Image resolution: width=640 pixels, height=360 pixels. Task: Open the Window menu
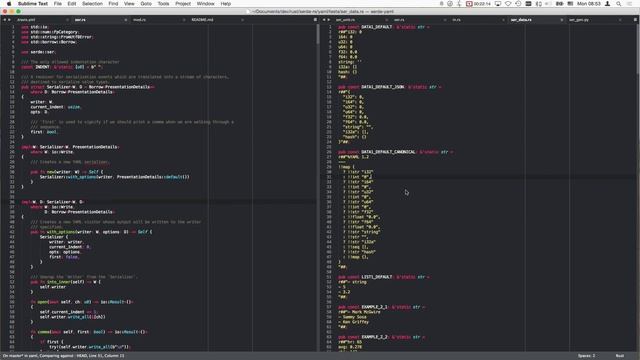pyautogui.click(x=205, y=4)
